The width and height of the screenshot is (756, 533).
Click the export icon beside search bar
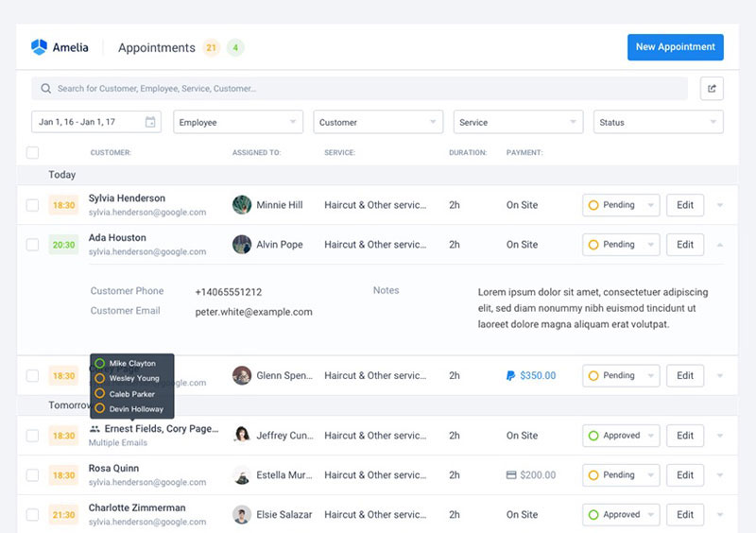pyautogui.click(x=712, y=89)
